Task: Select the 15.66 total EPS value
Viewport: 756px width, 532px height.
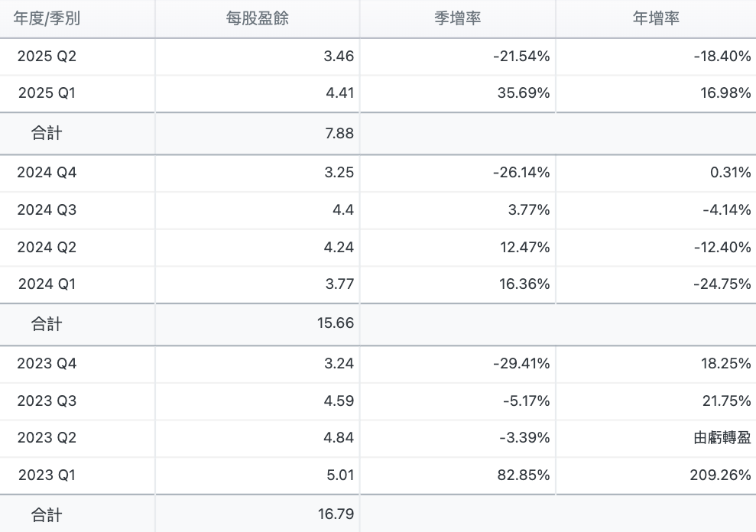Action: [336, 324]
